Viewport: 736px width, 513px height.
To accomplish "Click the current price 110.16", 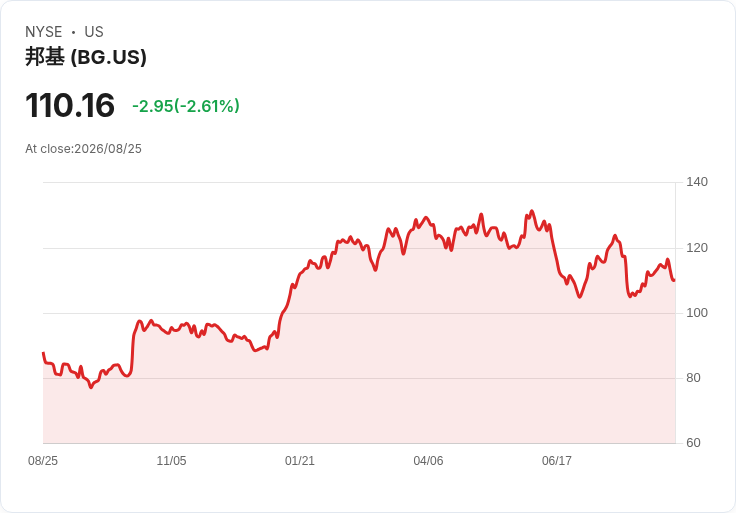I will [70, 105].
